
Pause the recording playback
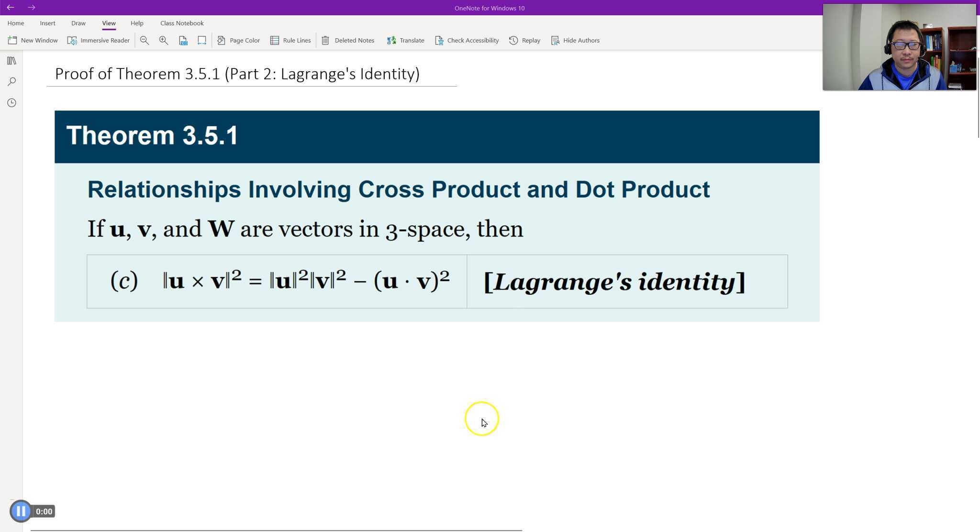[x=21, y=511]
